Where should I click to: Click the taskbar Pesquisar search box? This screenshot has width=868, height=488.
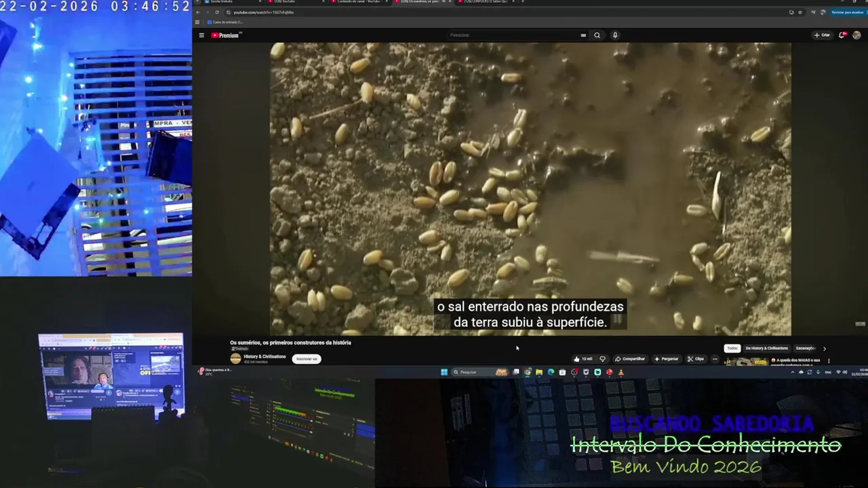[481, 372]
